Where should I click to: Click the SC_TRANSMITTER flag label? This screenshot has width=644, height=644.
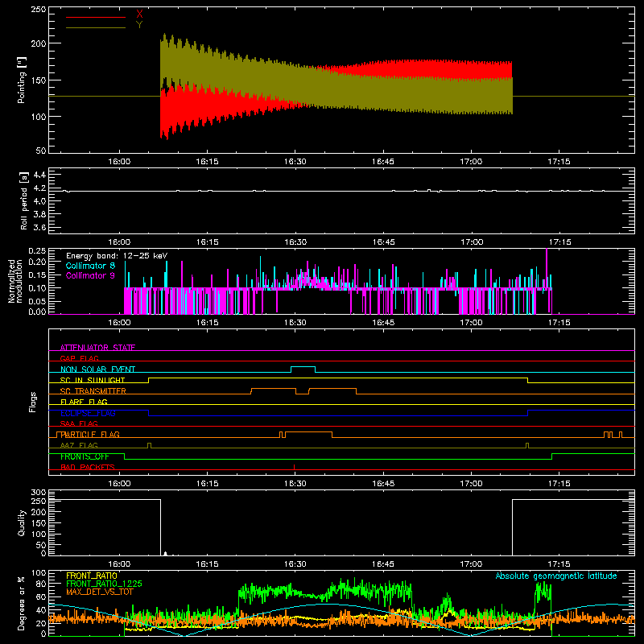pyautogui.click(x=93, y=391)
